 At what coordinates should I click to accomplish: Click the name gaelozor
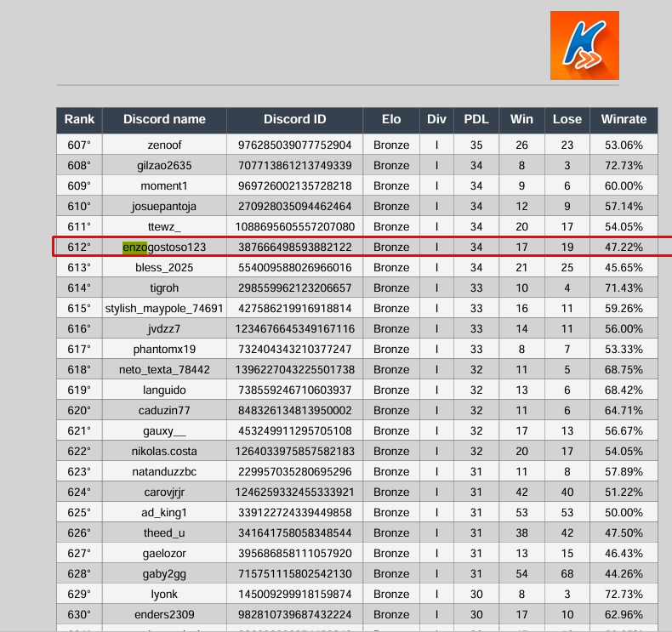[x=164, y=554]
